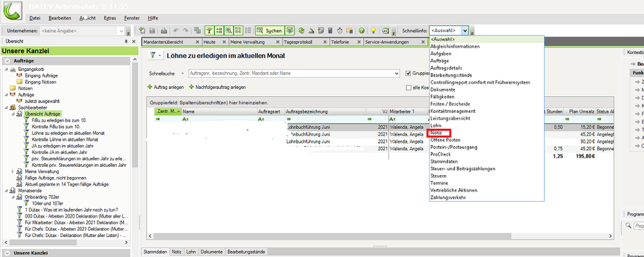Sort by the Mitarbeiter 1 column header
The width and height of the screenshot is (644, 257).
[x=407, y=111]
